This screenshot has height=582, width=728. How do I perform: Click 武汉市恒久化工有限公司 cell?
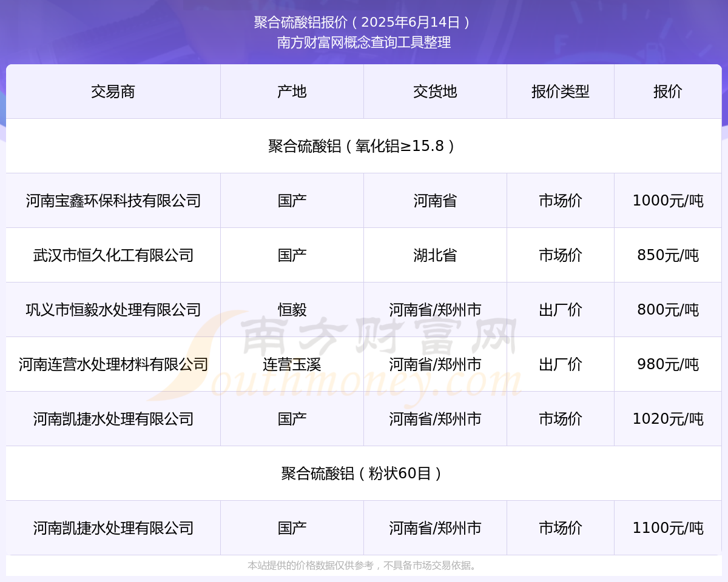click(113, 255)
